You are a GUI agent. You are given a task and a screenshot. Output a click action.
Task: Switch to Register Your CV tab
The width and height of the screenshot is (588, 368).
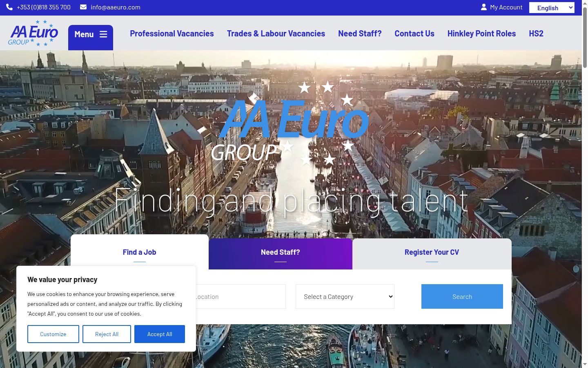432,254
